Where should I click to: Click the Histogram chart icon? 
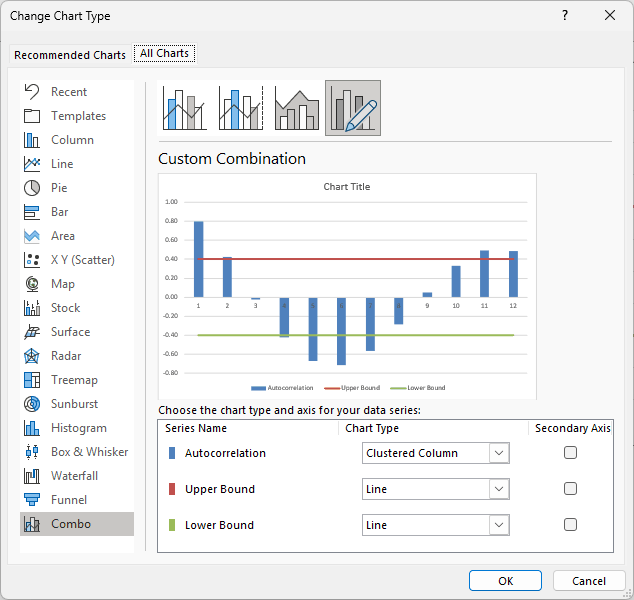coord(32,428)
